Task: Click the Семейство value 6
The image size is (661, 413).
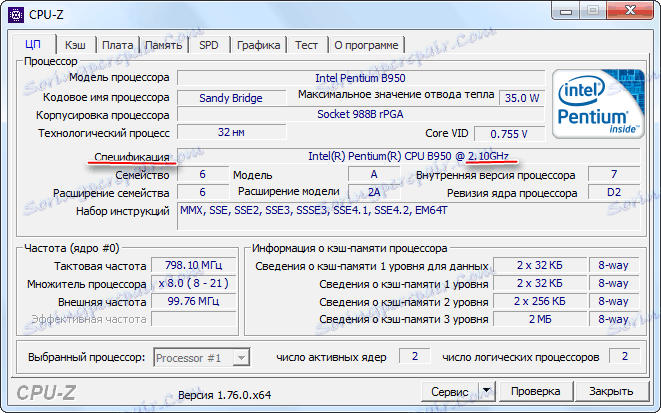Action: pyautogui.click(x=202, y=174)
